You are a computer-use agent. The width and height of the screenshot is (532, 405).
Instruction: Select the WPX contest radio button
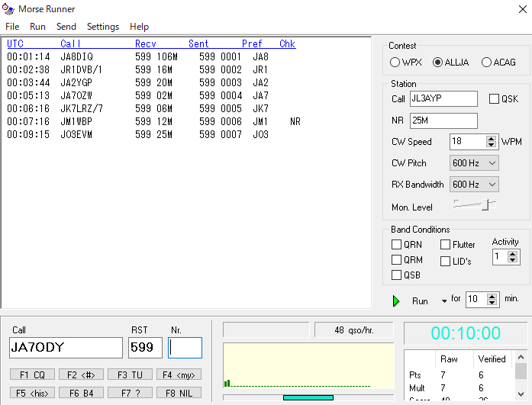pos(395,63)
